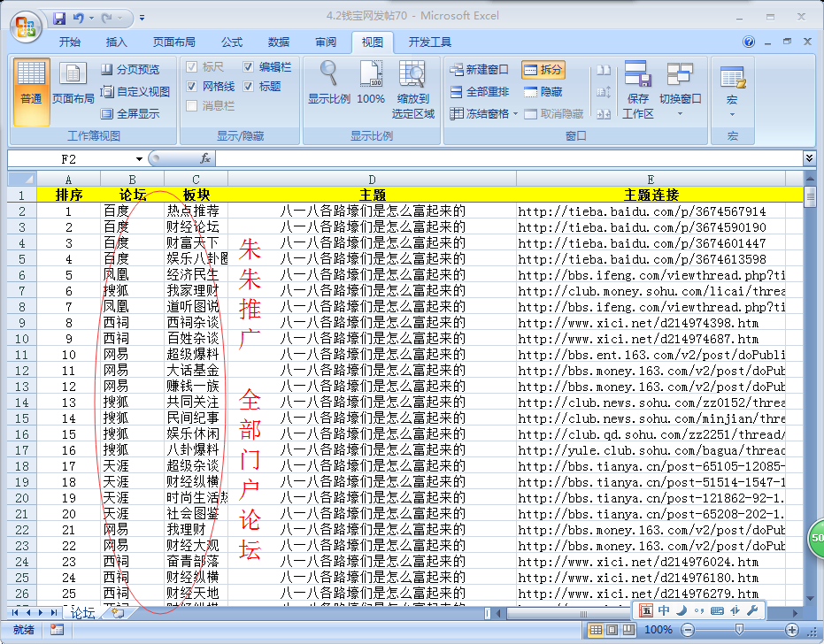Open the customize quick access toolbar dropdown

(x=142, y=19)
